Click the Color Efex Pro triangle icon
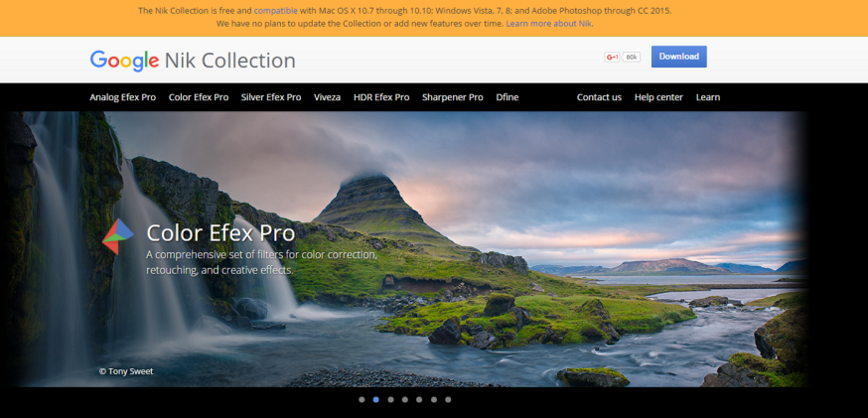Image resolution: width=868 pixels, height=418 pixels. pyautogui.click(x=118, y=236)
